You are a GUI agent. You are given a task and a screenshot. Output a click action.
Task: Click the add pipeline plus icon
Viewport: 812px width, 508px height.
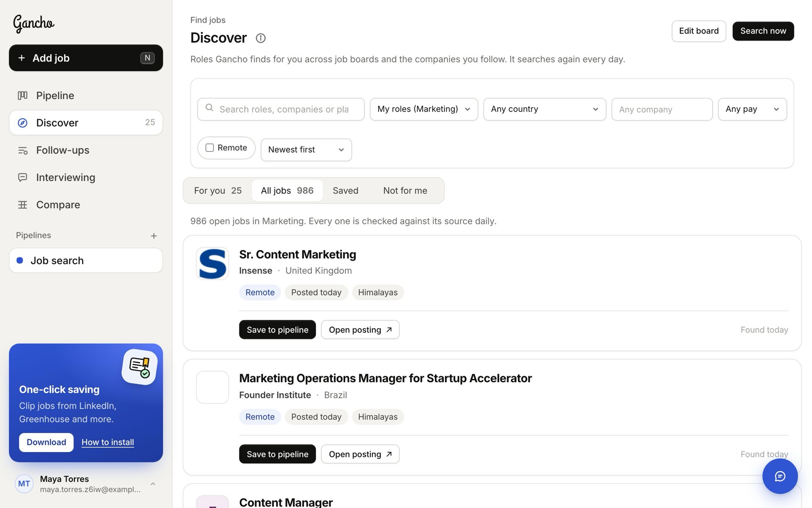pyautogui.click(x=154, y=236)
